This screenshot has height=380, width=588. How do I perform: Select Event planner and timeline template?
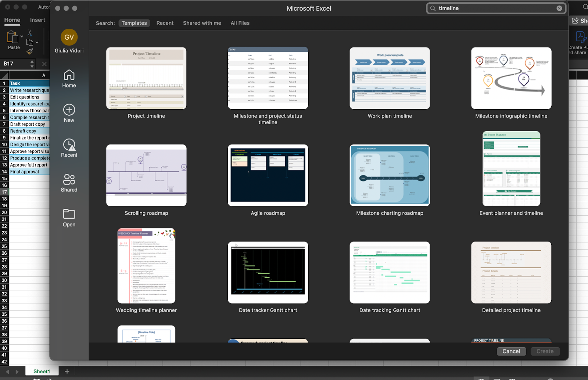point(511,169)
